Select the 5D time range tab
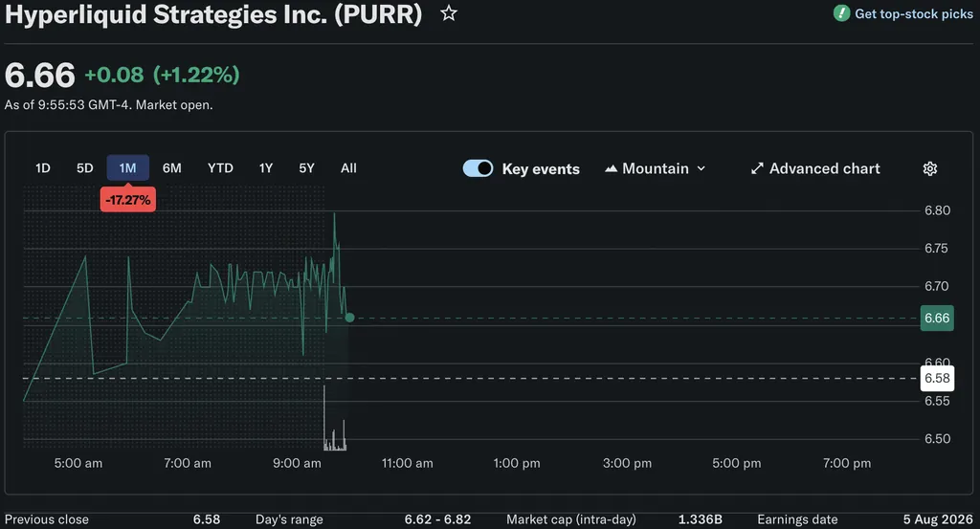Image resolution: width=980 pixels, height=529 pixels. (85, 168)
